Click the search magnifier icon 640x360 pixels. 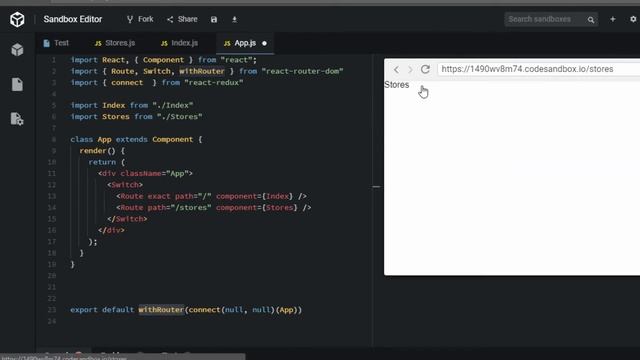(x=591, y=20)
